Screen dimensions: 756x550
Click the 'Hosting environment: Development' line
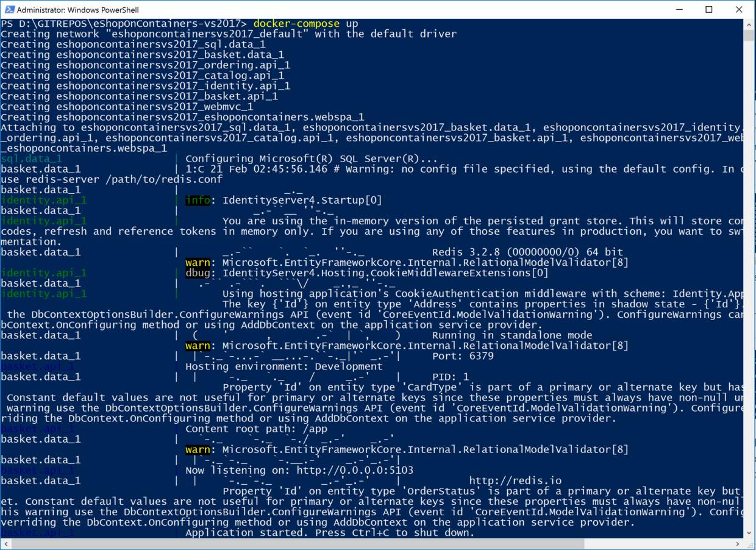[x=283, y=366]
